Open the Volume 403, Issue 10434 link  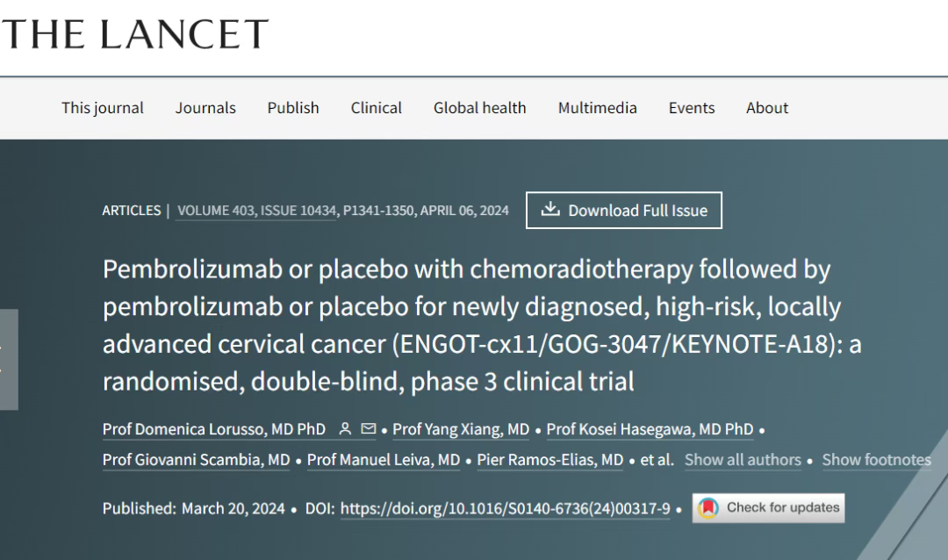256,211
